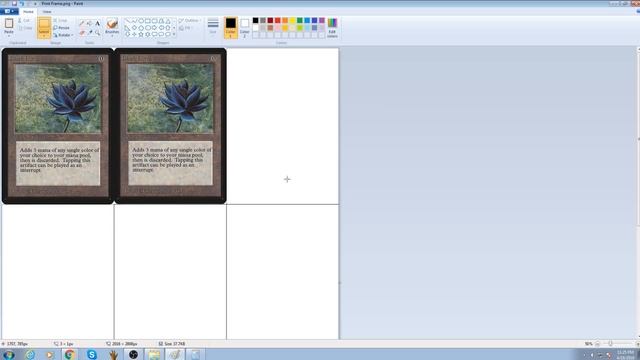Switch to the Home ribbon tab
The height and width of the screenshot is (360, 640).
pyautogui.click(x=28, y=12)
